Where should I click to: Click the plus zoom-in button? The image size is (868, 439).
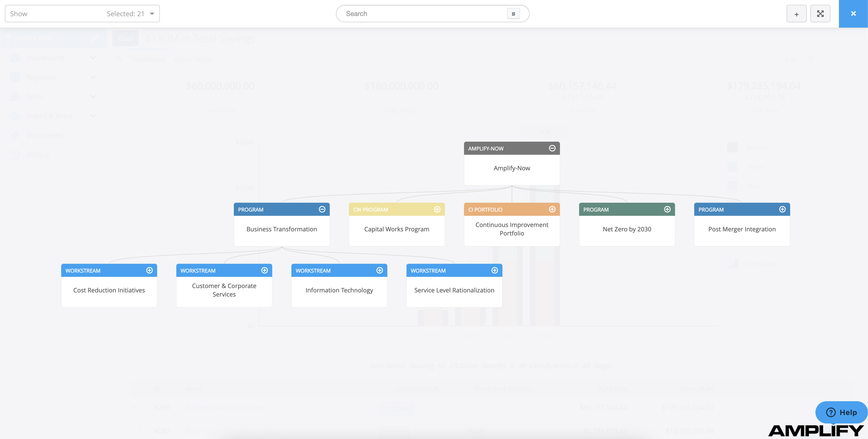pyautogui.click(x=796, y=14)
